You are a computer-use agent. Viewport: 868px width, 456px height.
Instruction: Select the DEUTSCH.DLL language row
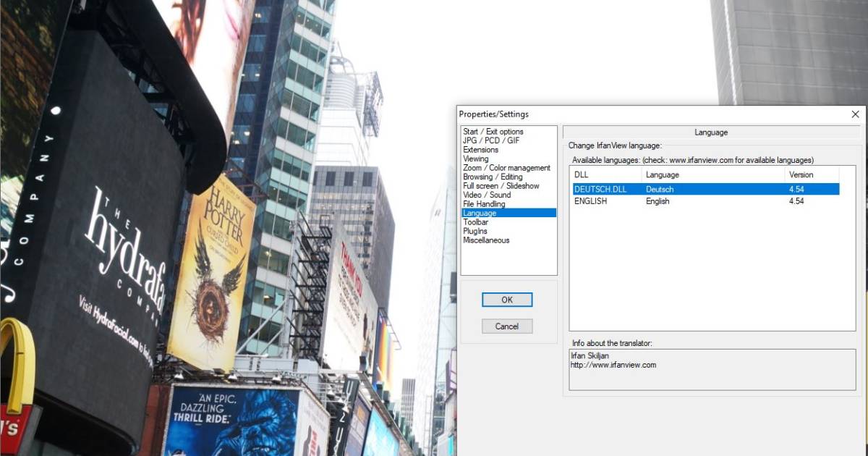click(x=705, y=190)
